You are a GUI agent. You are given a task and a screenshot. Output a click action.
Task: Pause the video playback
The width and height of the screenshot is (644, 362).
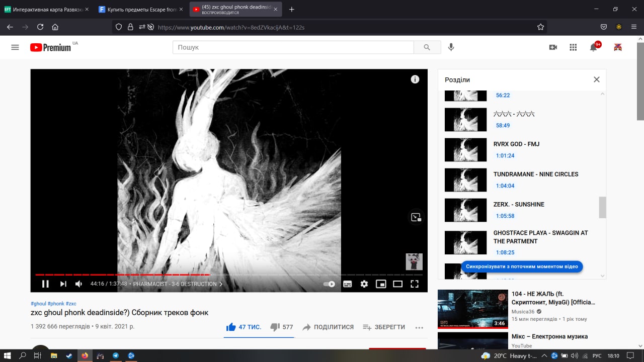(45, 284)
